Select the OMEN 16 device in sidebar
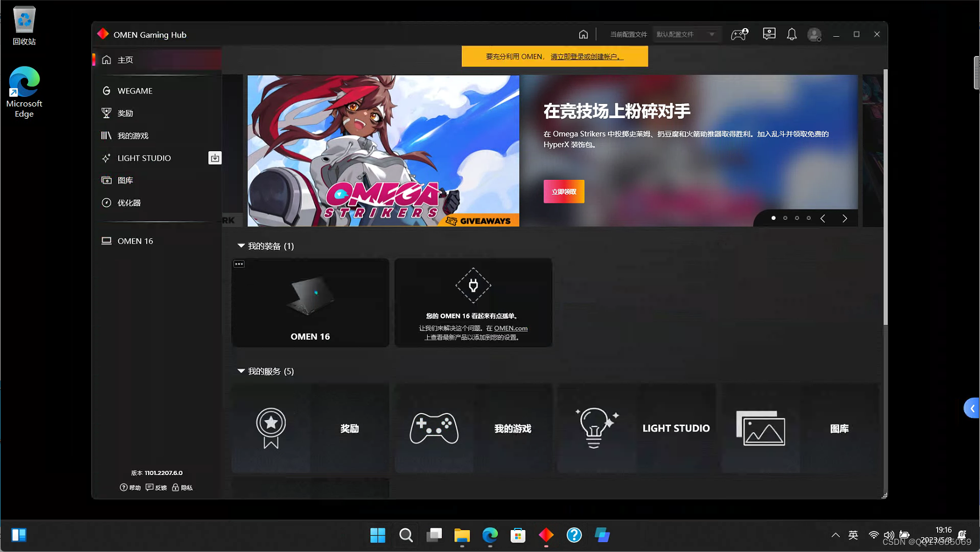Viewport: 980px width, 552px height. [157, 241]
